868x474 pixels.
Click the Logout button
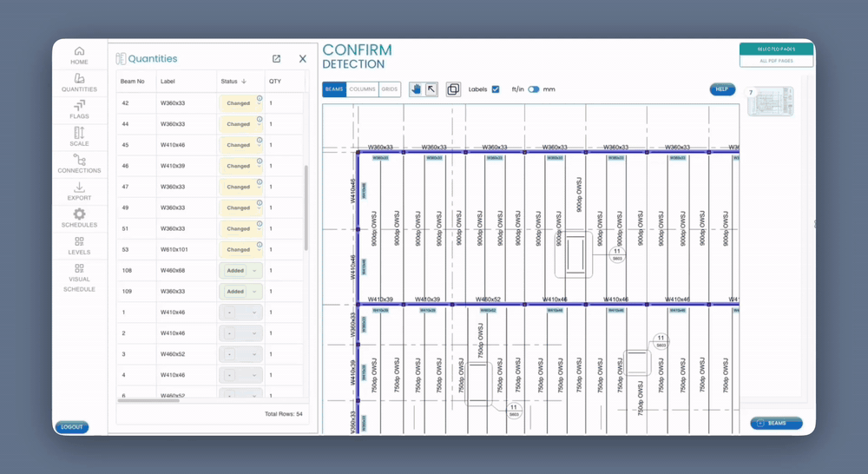[x=72, y=427]
